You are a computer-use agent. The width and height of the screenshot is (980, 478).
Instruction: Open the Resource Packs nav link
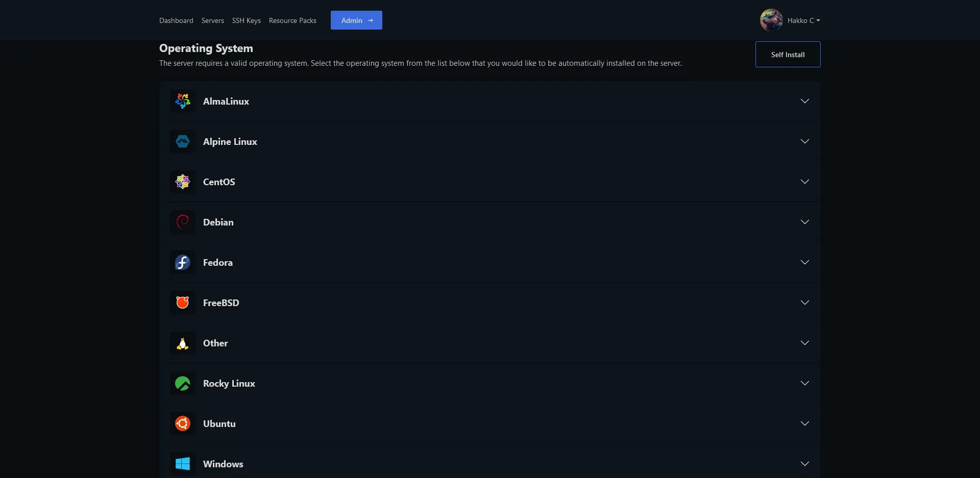pos(292,20)
